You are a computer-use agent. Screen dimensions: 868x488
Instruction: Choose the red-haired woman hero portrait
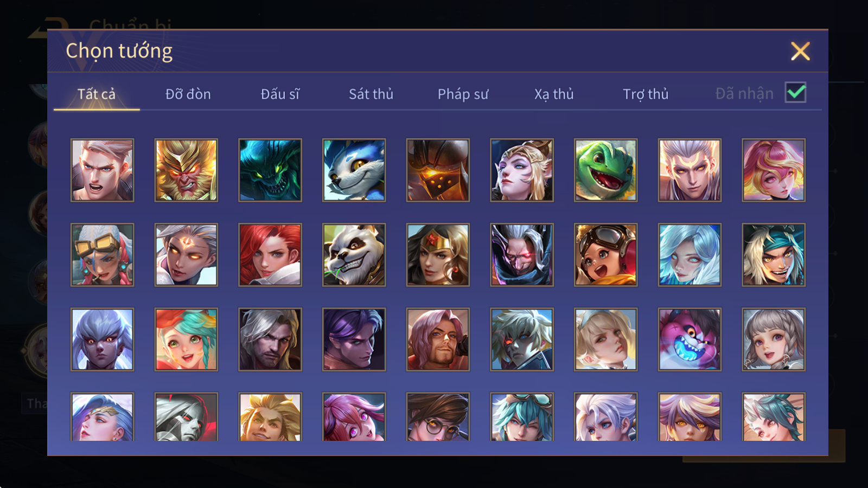point(270,255)
